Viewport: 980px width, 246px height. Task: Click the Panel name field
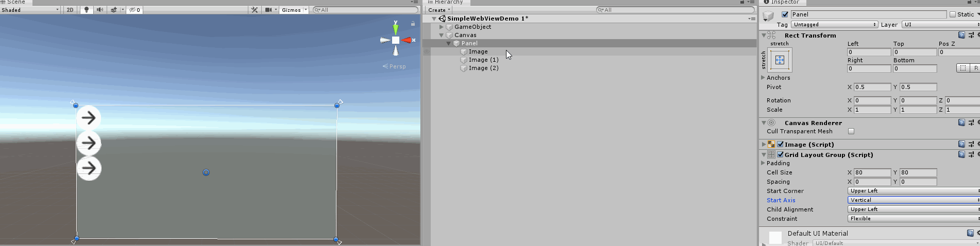[868, 14]
